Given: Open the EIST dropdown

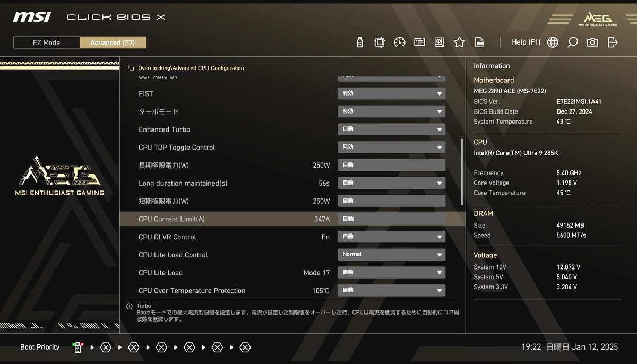Looking at the screenshot, I should (392, 93).
